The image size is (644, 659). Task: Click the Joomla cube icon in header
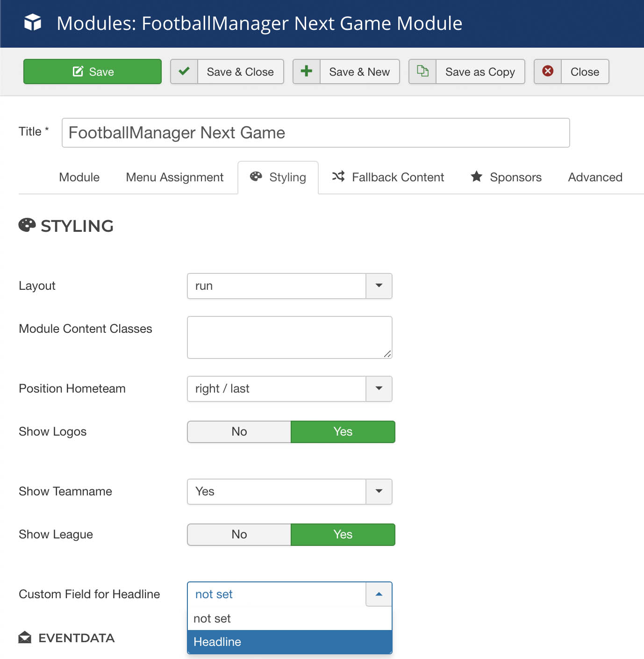(x=33, y=23)
